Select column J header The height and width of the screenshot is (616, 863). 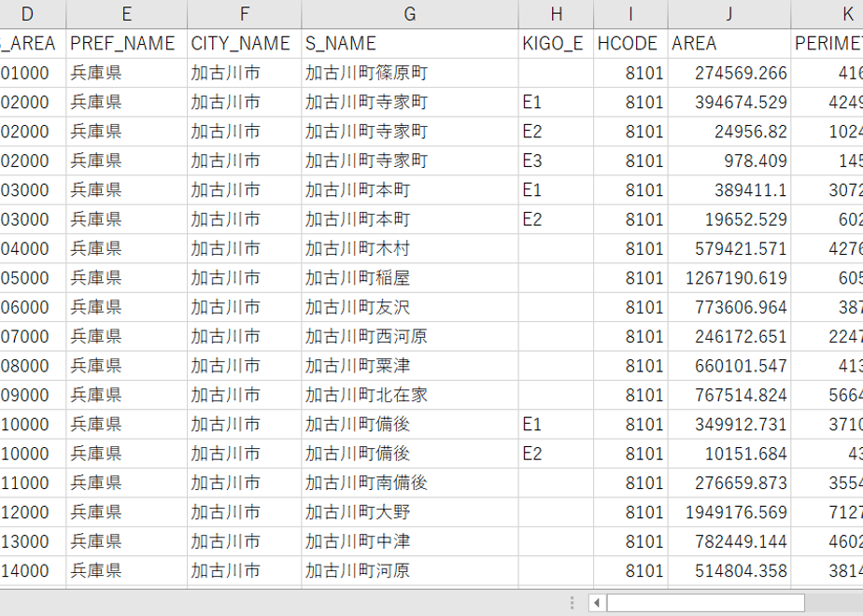point(729,14)
